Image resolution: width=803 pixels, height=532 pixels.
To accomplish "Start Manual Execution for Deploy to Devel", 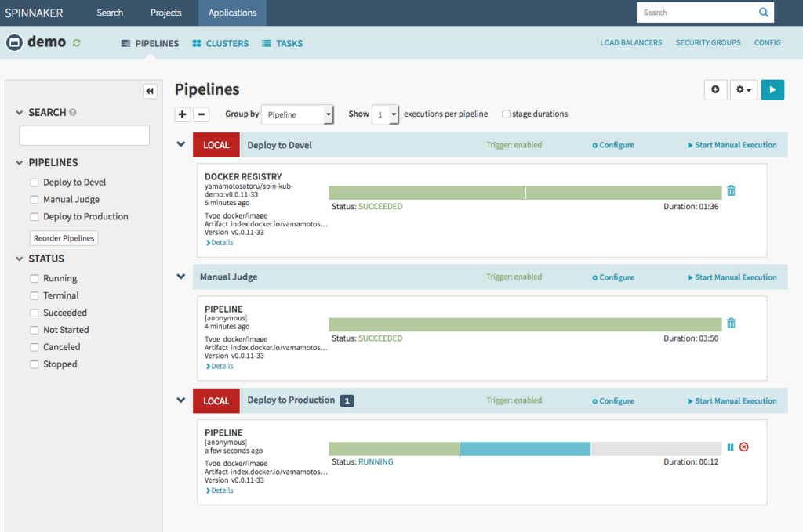I will click(x=732, y=145).
